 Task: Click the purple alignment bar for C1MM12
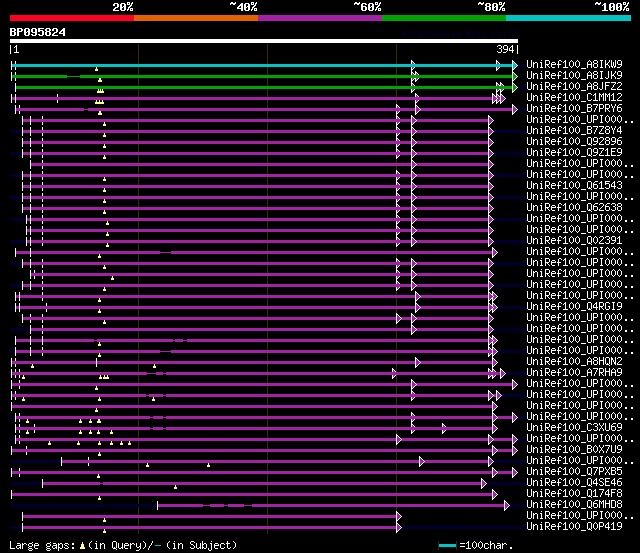pyautogui.click(x=257, y=98)
